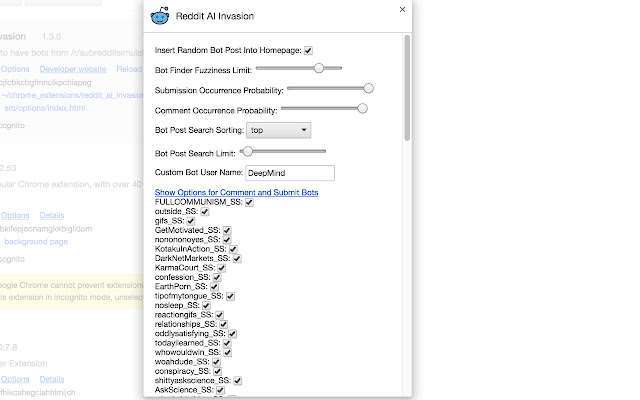Screen dimensions: 640x400
Task: Open Details link for the 2.53 extension
Action: 52,215
